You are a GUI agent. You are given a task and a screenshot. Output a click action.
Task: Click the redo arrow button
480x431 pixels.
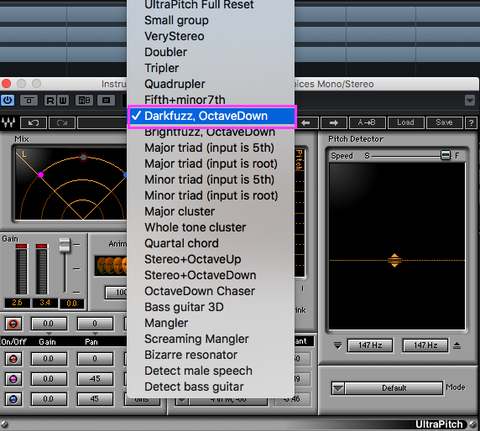pyautogui.click(x=62, y=123)
